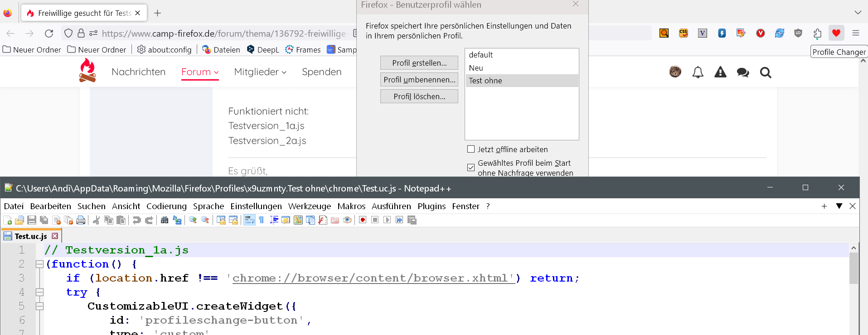Collapse the fold at line 2 (function)
Viewport: 868px width, 335px height.
point(39,264)
